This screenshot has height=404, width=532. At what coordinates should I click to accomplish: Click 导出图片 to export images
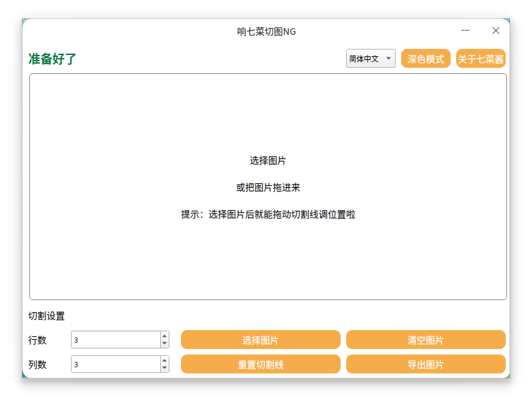pyautogui.click(x=426, y=364)
